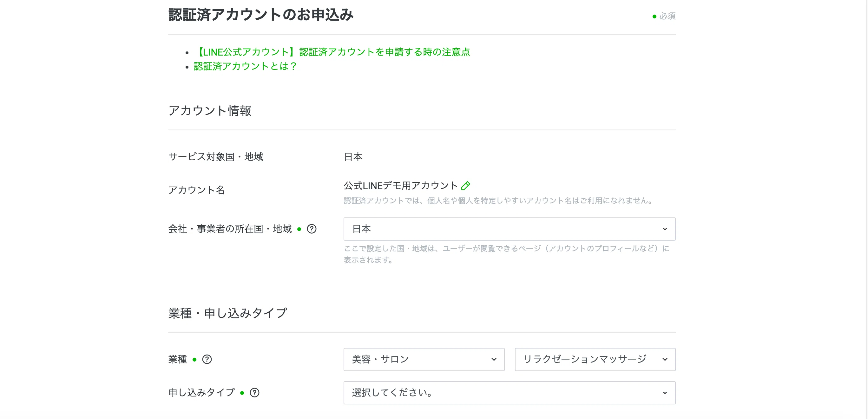Click the 必須 legend text
Viewport: 868px width, 419px height.
click(667, 16)
